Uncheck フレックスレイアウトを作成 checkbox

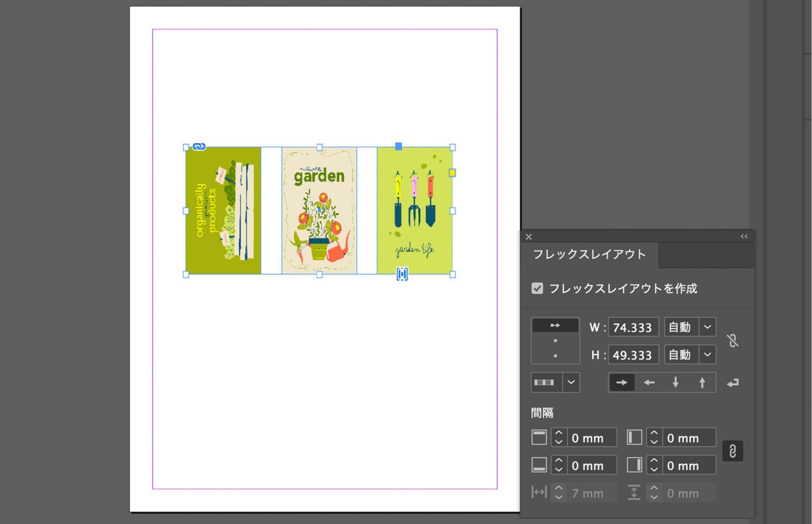tap(537, 288)
